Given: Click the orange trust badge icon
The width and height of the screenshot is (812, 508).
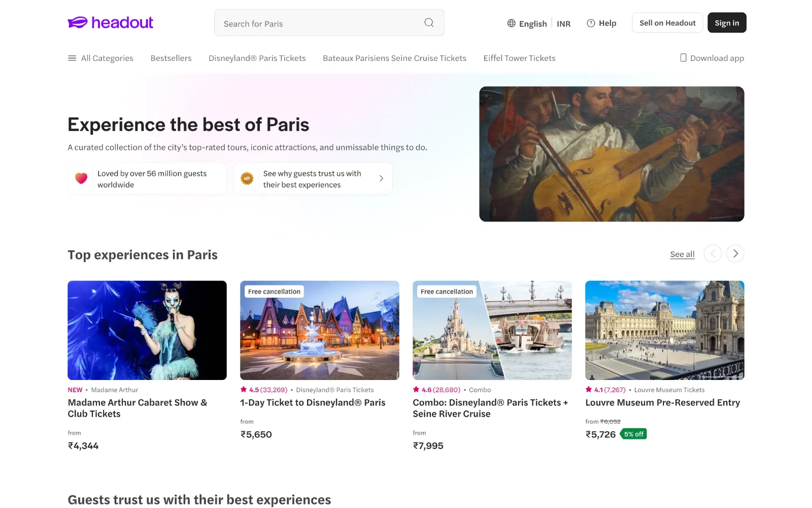Looking at the screenshot, I should pyautogui.click(x=247, y=178).
